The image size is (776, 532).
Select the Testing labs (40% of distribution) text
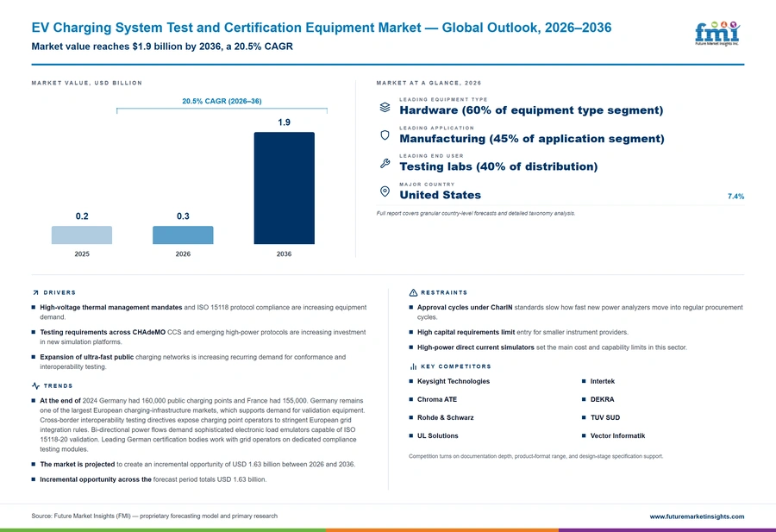point(498,166)
